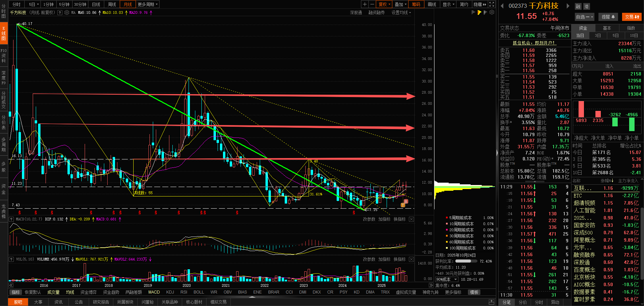Click the T marker below the latest candle

coord(403,205)
